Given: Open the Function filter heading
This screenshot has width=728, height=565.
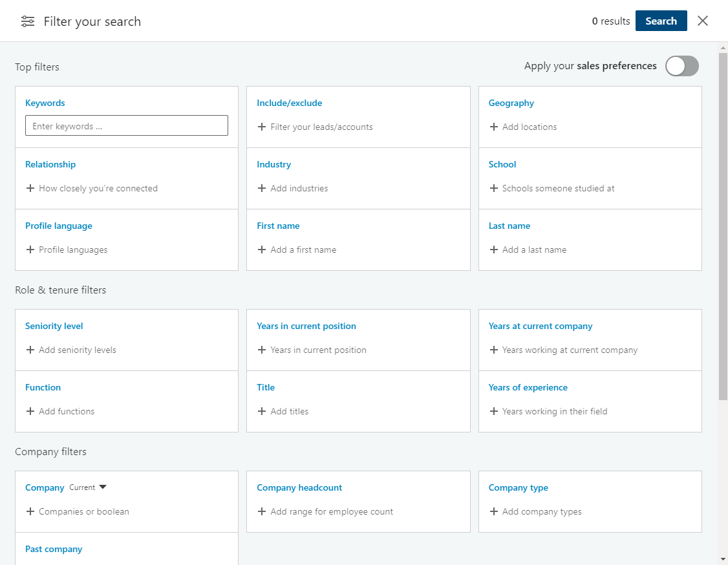Looking at the screenshot, I should [x=43, y=387].
